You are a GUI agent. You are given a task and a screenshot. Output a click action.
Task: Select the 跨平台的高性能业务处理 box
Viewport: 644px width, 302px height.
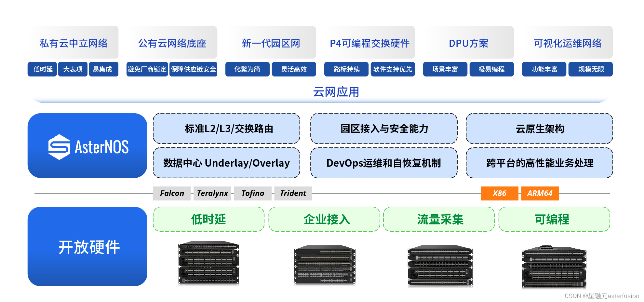coord(540,163)
